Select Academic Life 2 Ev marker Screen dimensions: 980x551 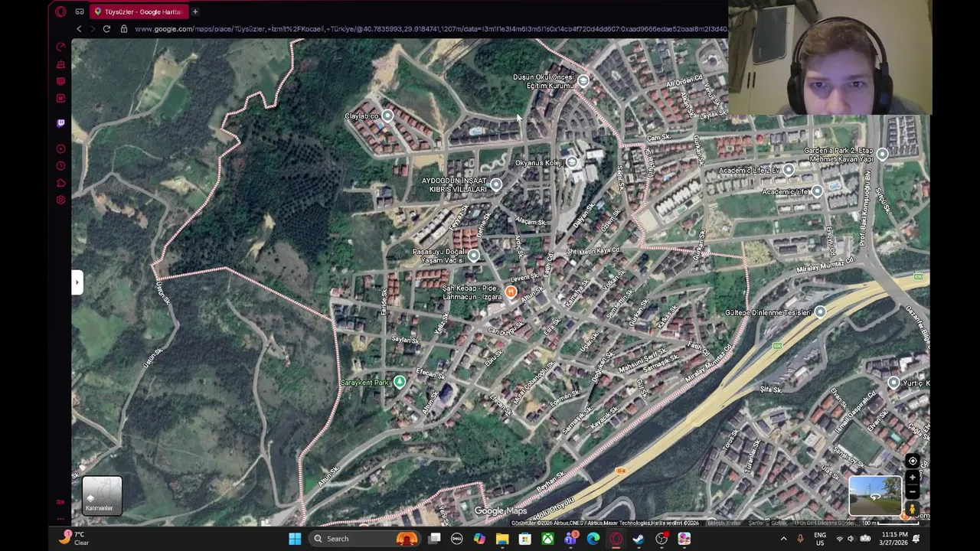click(789, 170)
